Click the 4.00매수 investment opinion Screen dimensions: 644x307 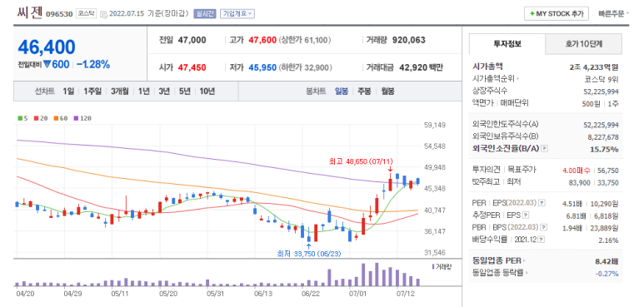577,170
